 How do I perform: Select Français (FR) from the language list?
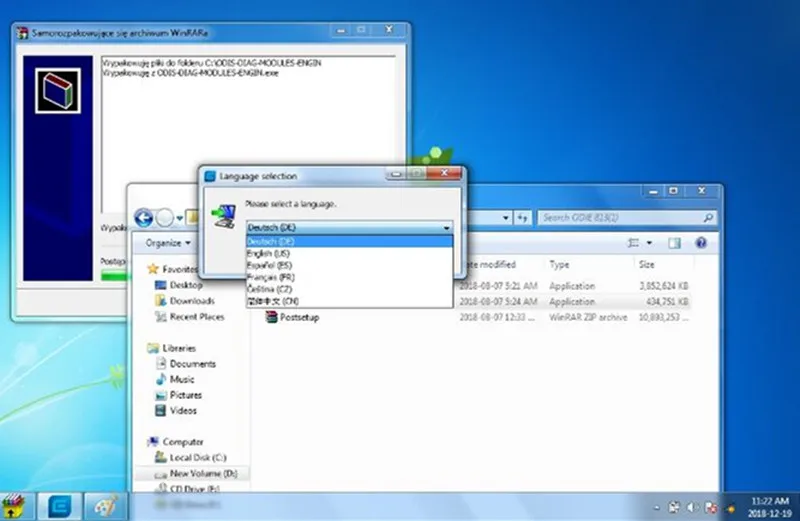[349, 277]
